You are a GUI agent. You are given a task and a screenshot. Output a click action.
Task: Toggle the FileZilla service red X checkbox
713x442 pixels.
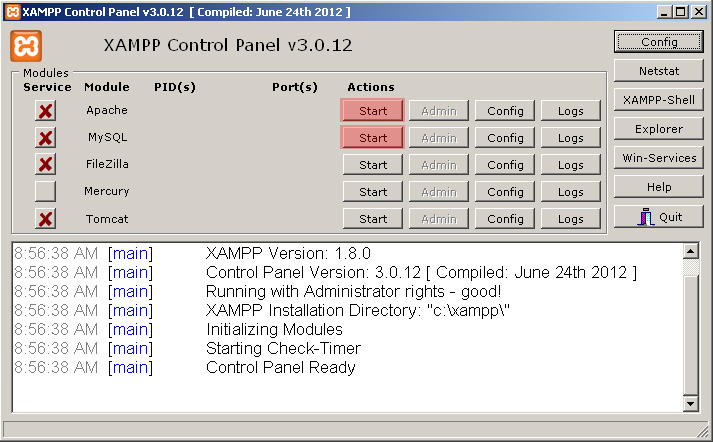click(45, 164)
